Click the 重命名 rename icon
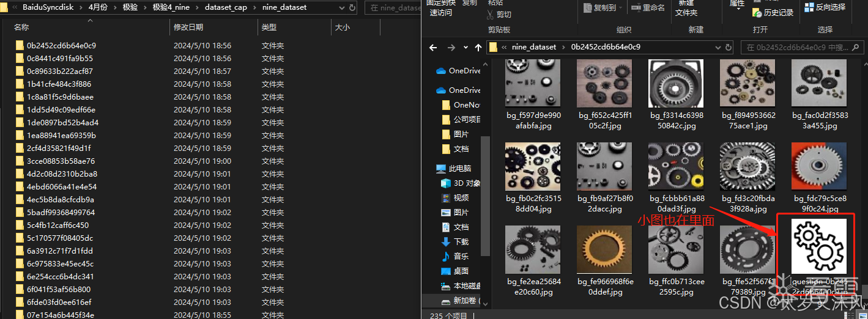The image size is (868, 319). pyautogui.click(x=636, y=7)
